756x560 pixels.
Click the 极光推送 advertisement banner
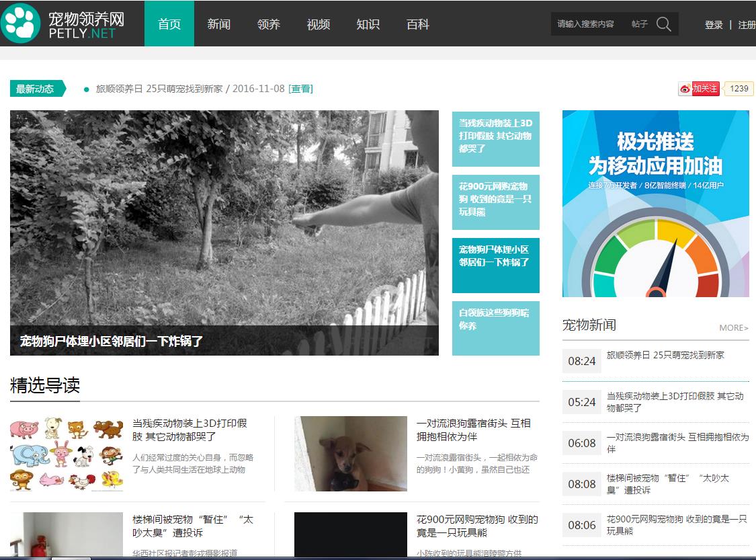click(656, 204)
